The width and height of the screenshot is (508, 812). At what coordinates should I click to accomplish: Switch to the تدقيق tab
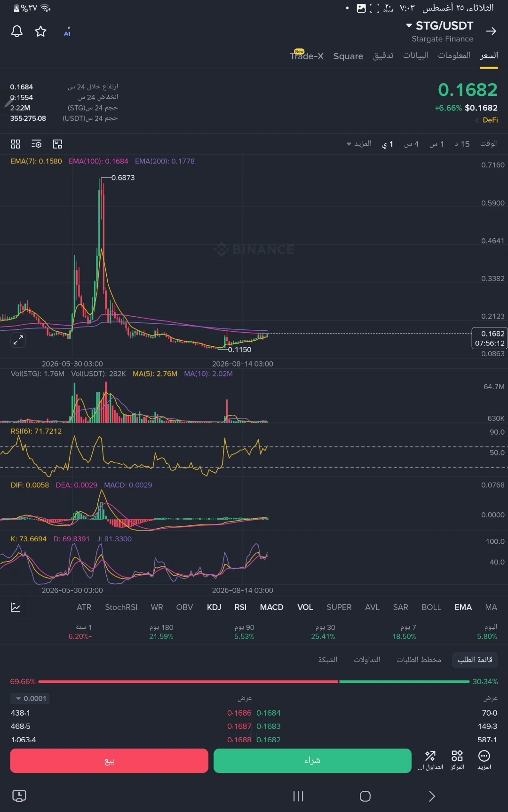383,55
